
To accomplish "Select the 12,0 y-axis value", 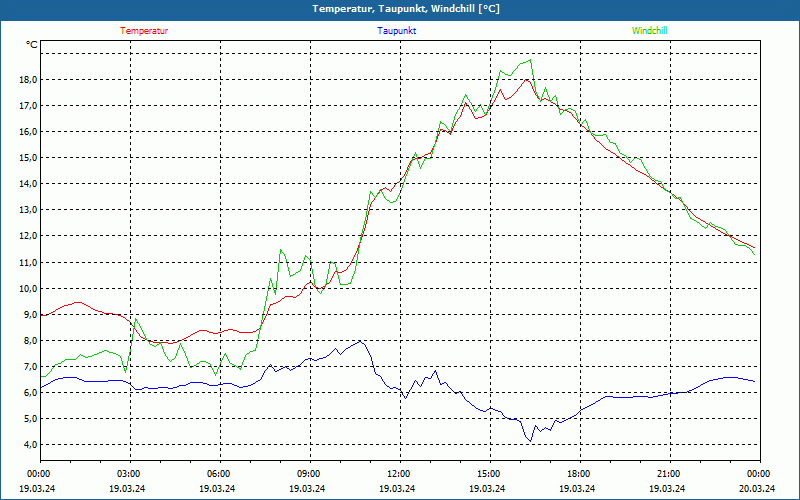I will point(28,236).
